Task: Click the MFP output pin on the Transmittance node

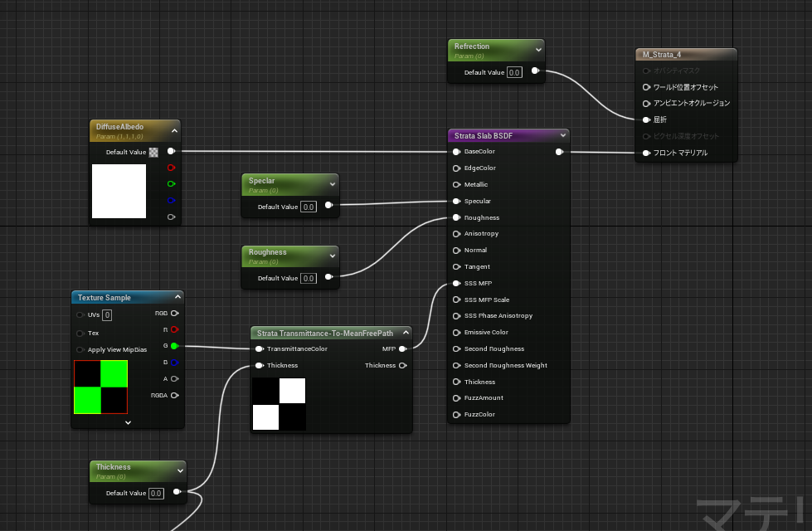Action: click(403, 348)
